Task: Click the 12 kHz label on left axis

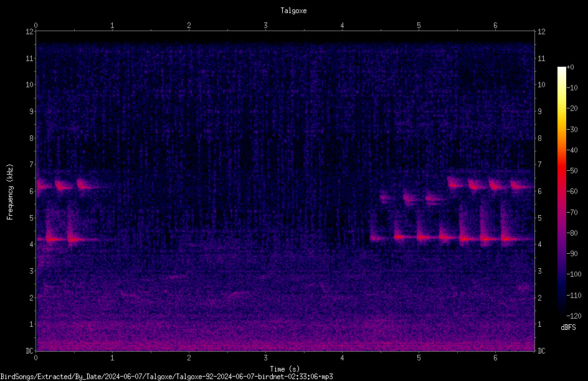Action: (30, 32)
